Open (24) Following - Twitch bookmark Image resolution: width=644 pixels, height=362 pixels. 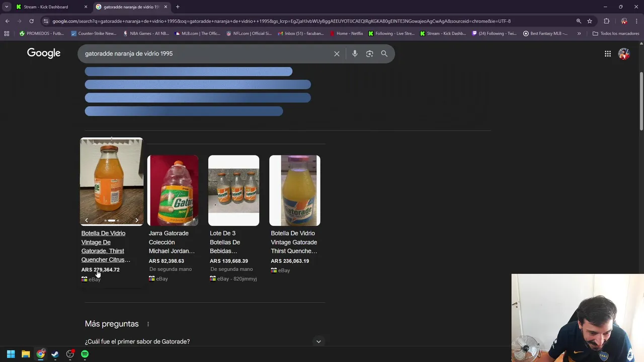(x=495, y=34)
